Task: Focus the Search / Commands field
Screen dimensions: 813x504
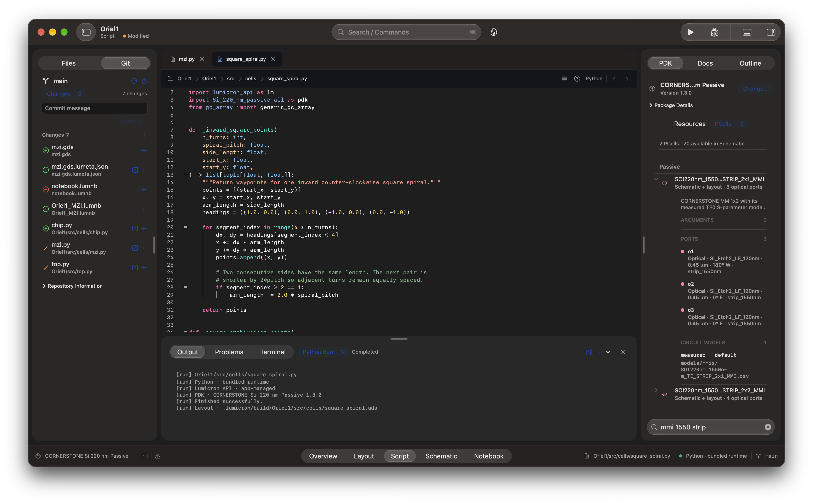Action: [x=406, y=32]
